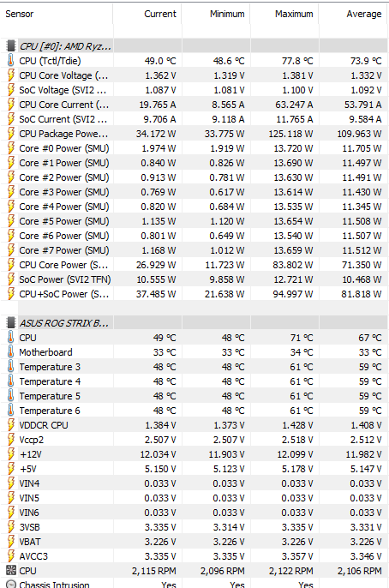The height and width of the screenshot is (588, 389).
Task: Click the Chassis Intrusion status icon
Action: point(11,585)
